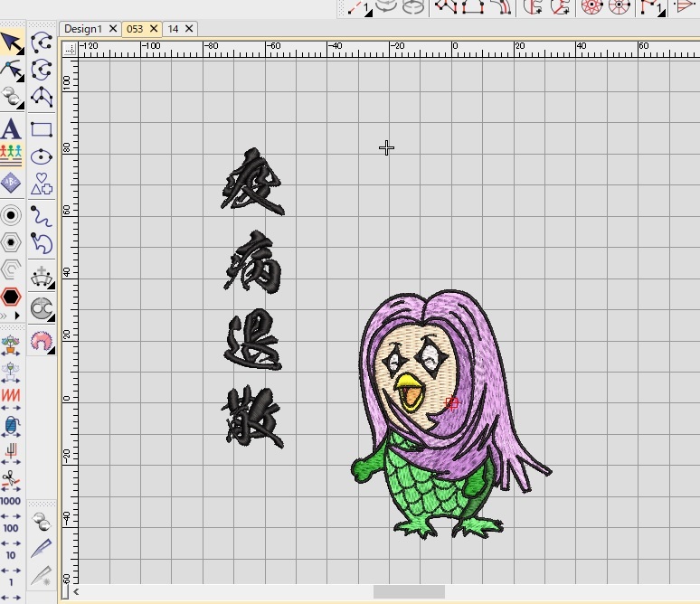The width and height of the screenshot is (700, 604).
Task: Select the top kanji lettering character
Action: pos(252,181)
